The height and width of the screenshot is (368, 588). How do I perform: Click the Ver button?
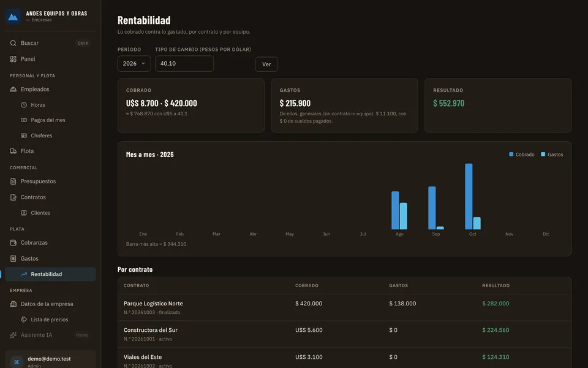(266, 64)
